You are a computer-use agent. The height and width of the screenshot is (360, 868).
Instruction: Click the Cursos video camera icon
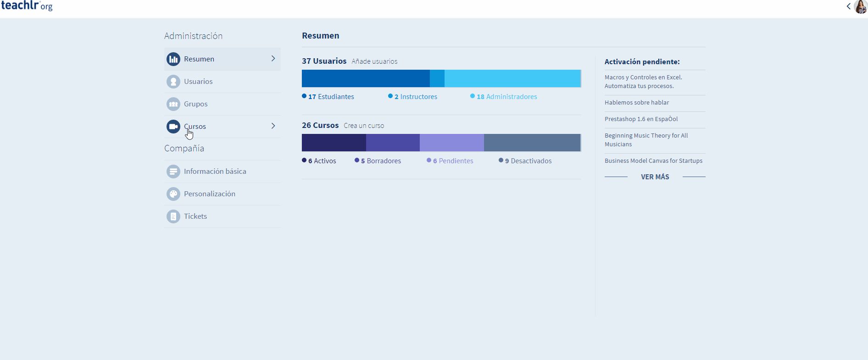pos(173,127)
